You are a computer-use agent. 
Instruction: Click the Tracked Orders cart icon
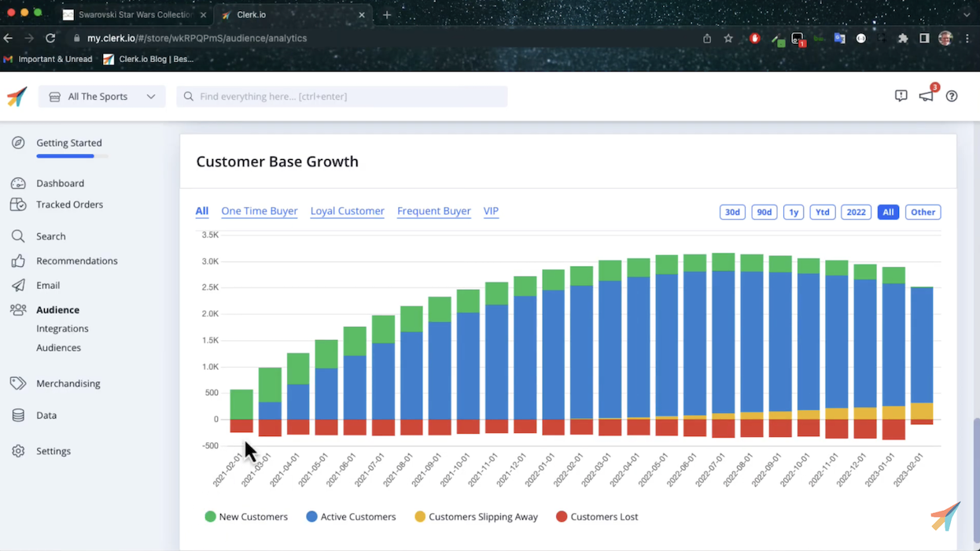(x=18, y=205)
